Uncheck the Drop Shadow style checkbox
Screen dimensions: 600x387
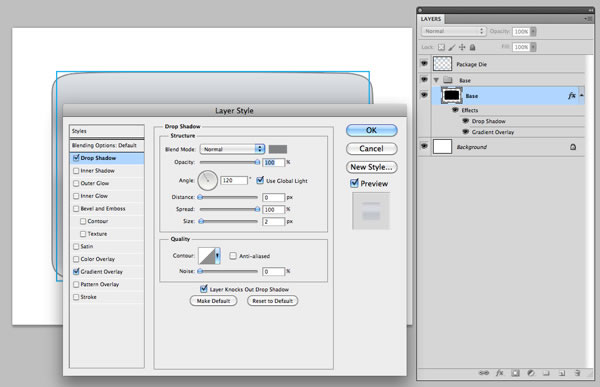76,158
